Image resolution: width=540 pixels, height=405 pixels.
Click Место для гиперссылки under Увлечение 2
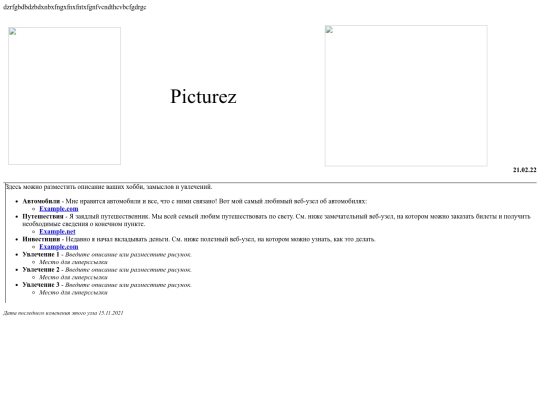(x=73, y=277)
